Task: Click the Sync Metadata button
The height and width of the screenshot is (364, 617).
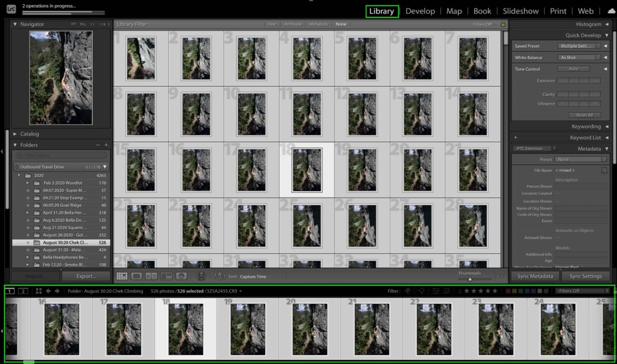Action: coord(535,276)
